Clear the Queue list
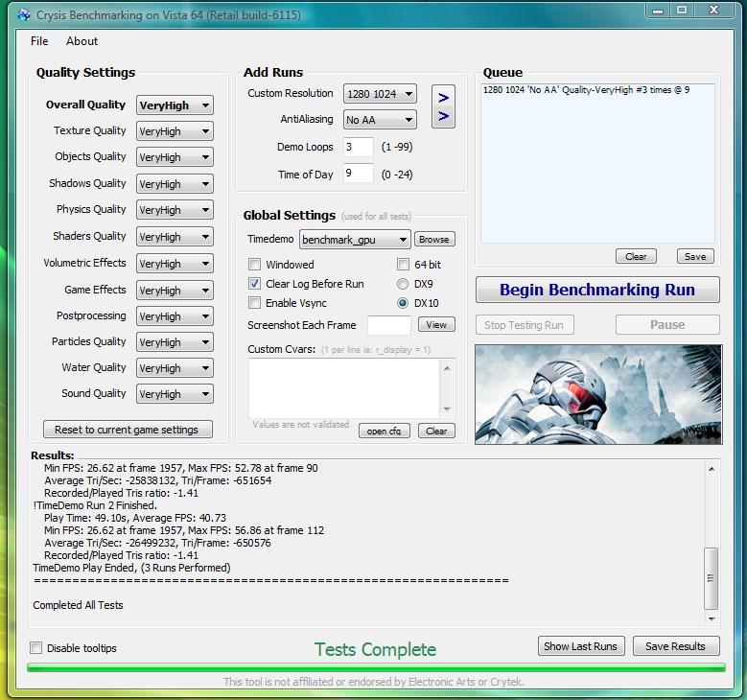 [x=636, y=256]
